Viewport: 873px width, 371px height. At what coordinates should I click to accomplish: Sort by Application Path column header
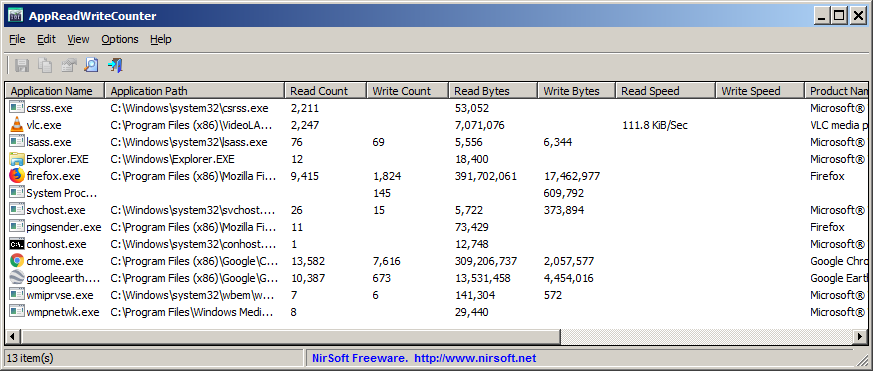coord(195,91)
